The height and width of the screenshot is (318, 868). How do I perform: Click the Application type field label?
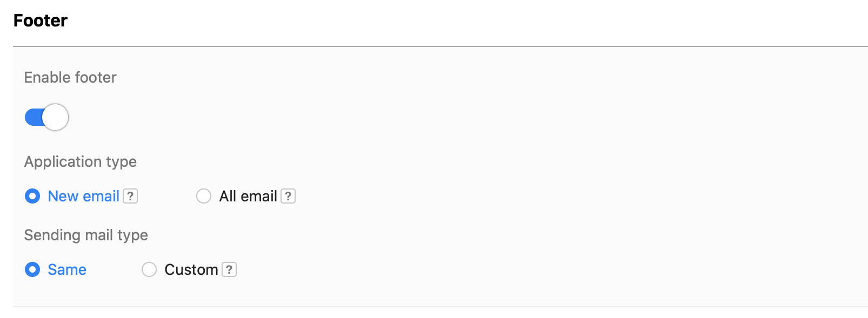coord(81,162)
